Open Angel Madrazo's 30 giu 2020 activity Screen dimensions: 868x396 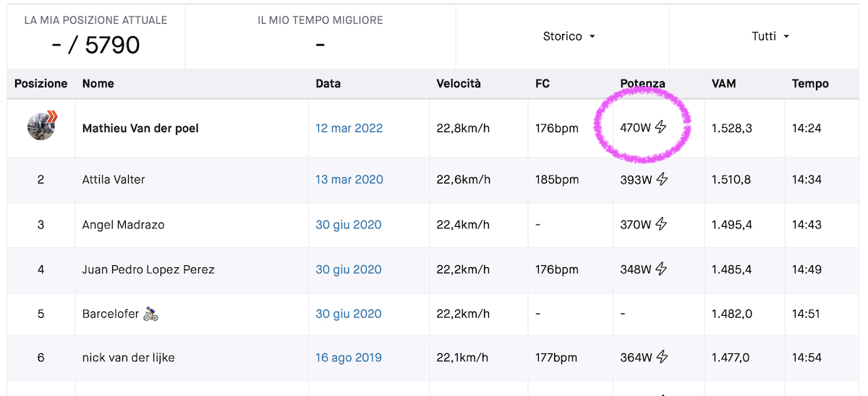point(348,225)
